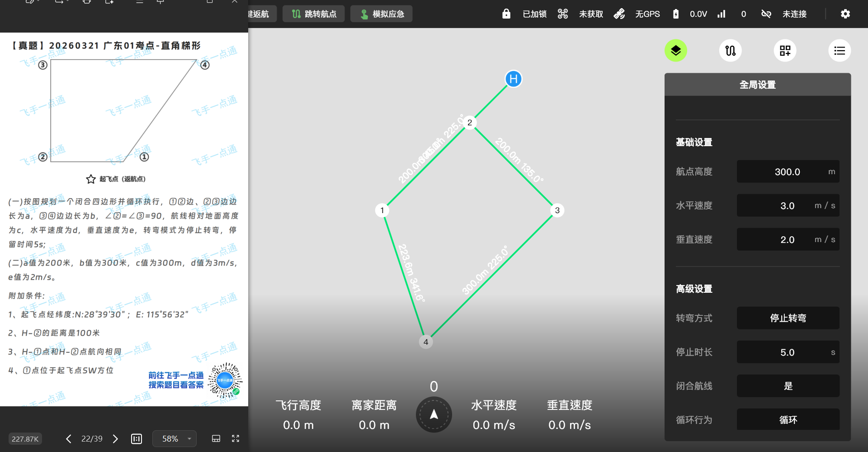This screenshot has height=452, width=868.
Task: Click the disconnected link icon
Action: click(x=766, y=14)
